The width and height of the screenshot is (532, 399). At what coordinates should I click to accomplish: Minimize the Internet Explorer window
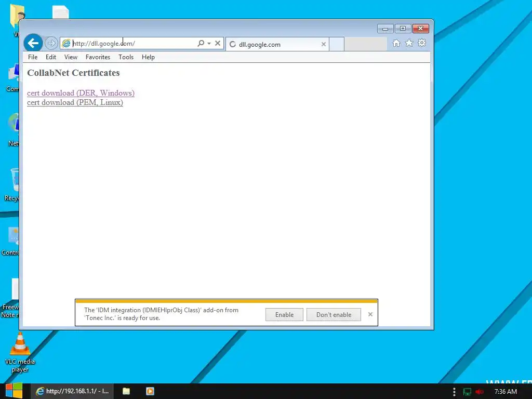click(x=385, y=29)
